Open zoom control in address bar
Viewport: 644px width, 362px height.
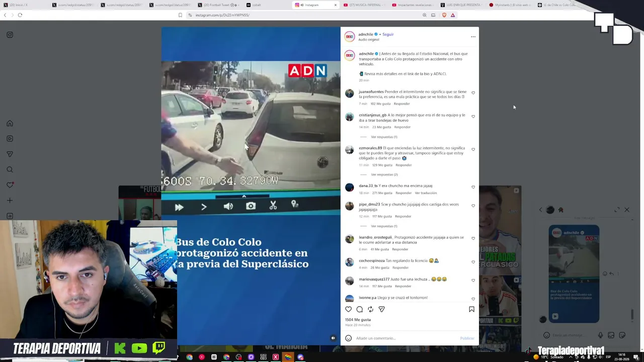coord(424,15)
